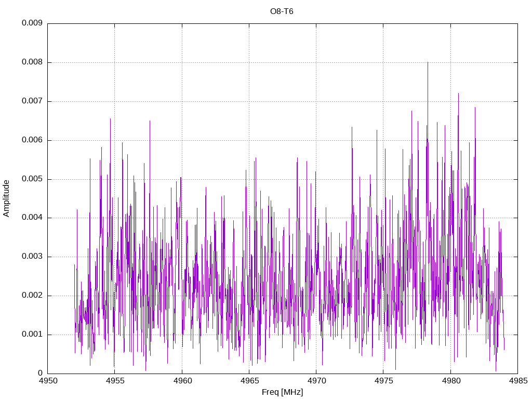Click the 0.003 y-axis tick label

coord(32,256)
